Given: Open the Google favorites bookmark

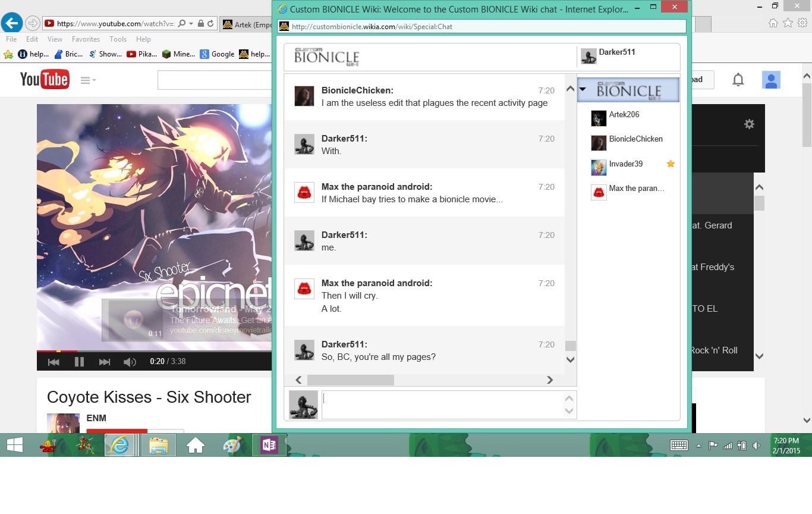Looking at the screenshot, I should click(x=217, y=54).
